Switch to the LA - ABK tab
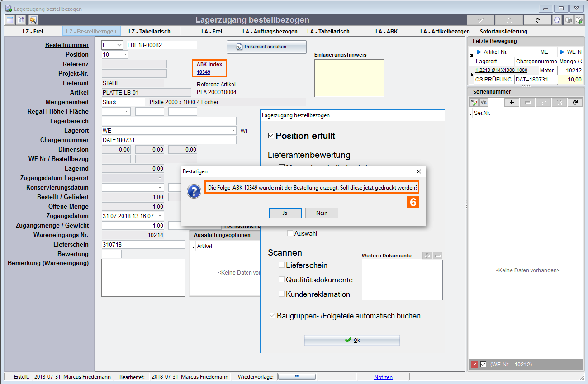 pyautogui.click(x=387, y=32)
